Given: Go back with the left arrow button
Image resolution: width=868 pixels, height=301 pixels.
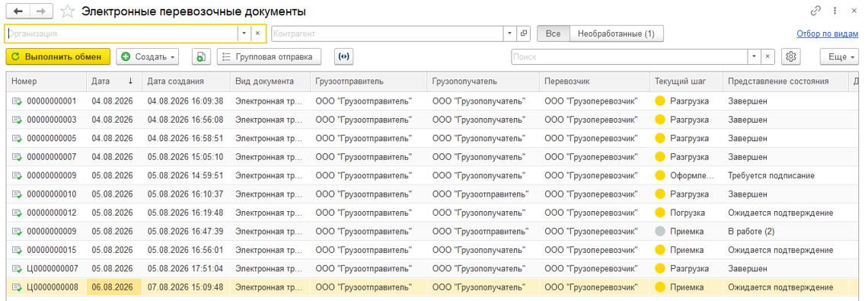Looking at the screenshot, I should tap(18, 11).
